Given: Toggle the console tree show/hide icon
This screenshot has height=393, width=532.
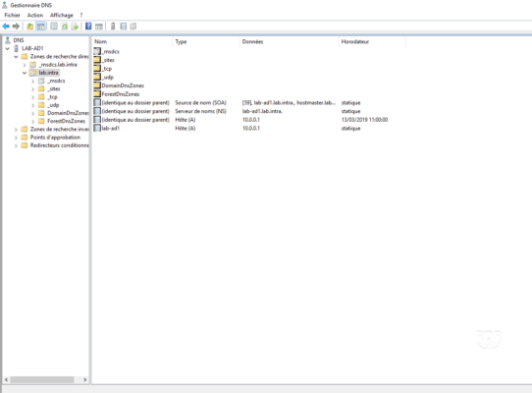Looking at the screenshot, I should point(40,27).
